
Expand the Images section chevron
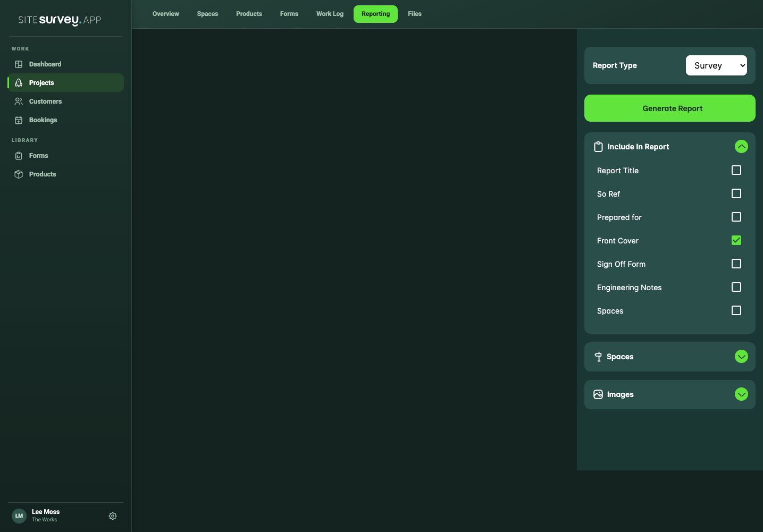[x=741, y=394]
